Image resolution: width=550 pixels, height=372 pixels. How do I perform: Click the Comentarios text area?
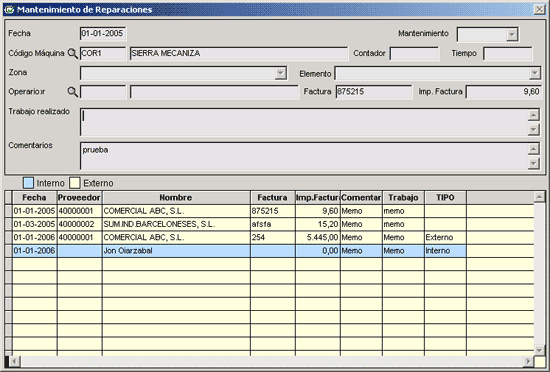coord(303,156)
